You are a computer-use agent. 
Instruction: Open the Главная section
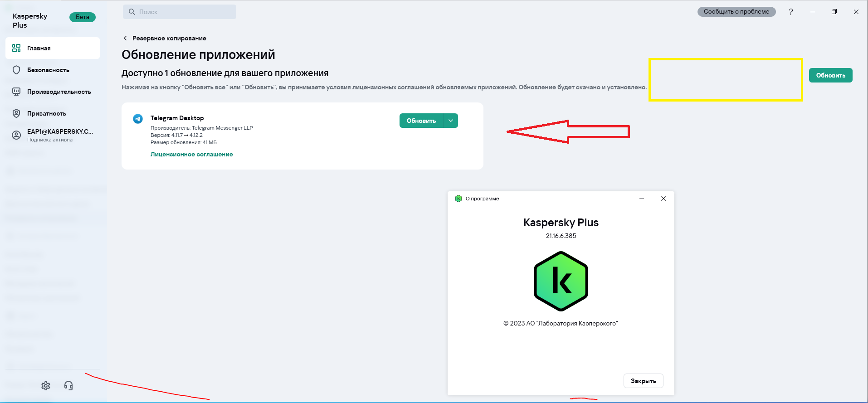pos(53,48)
